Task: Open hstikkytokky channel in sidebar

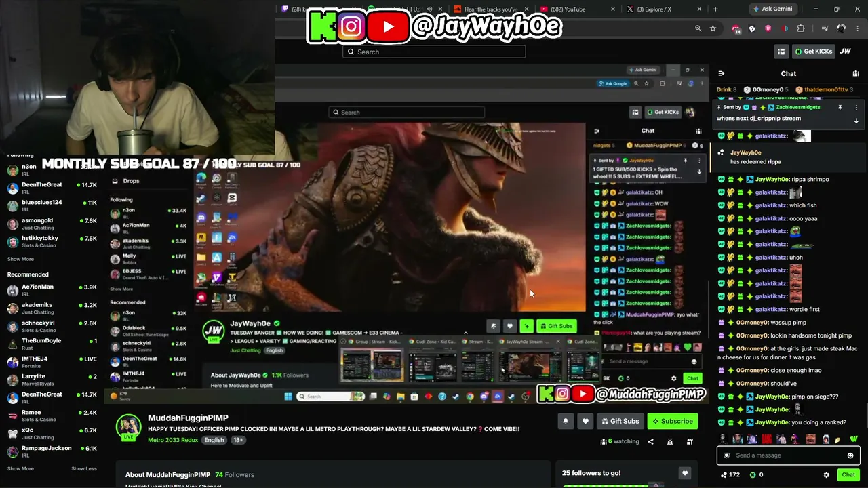Action: tap(52, 241)
